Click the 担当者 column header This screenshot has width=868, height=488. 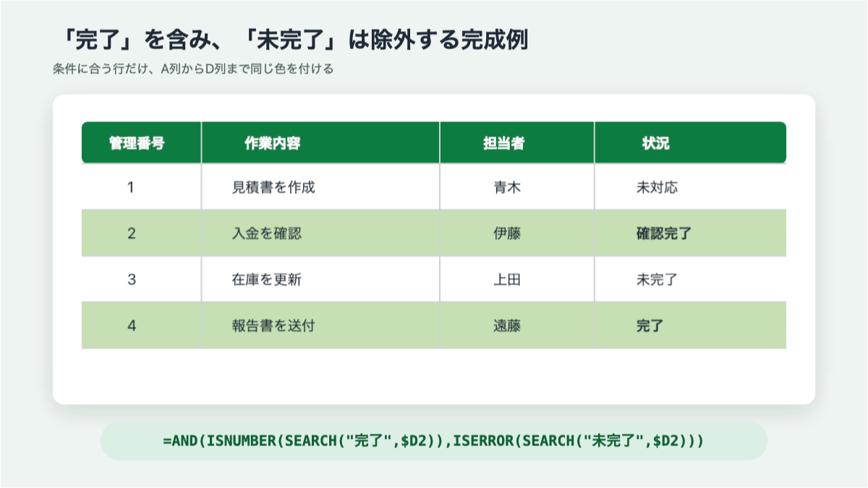point(517,142)
